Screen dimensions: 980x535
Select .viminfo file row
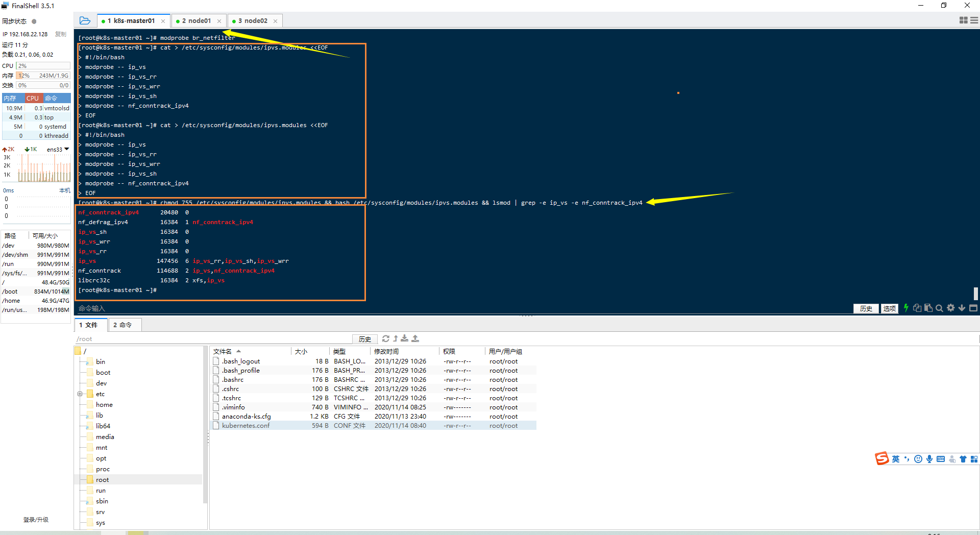[x=374, y=407]
